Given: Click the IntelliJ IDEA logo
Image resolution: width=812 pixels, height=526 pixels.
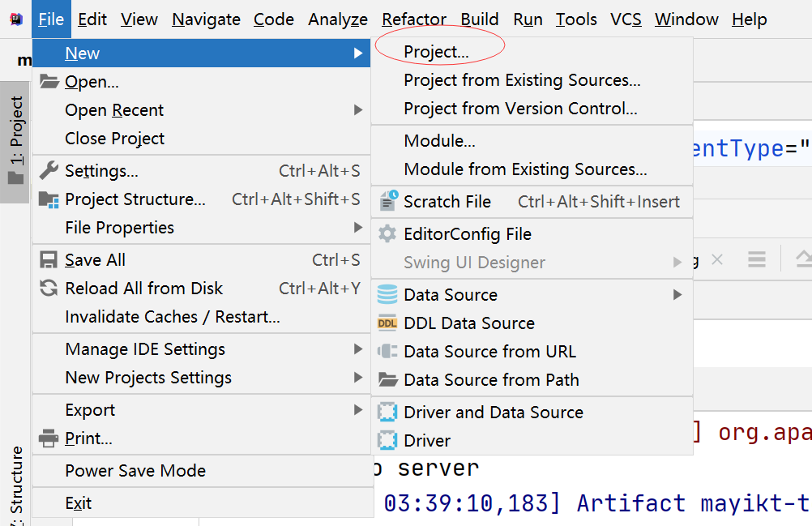Looking at the screenshot, I should [14, 17].
